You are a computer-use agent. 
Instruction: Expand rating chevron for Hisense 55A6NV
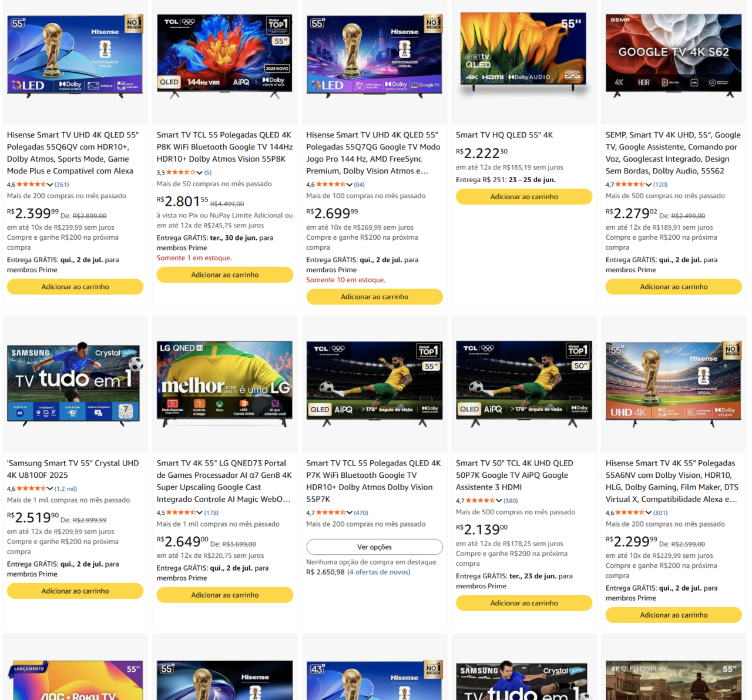click(649, 513)
